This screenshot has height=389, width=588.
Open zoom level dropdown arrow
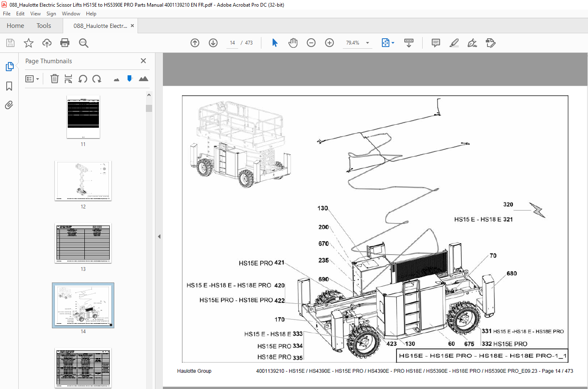click(x=367, y=43)
